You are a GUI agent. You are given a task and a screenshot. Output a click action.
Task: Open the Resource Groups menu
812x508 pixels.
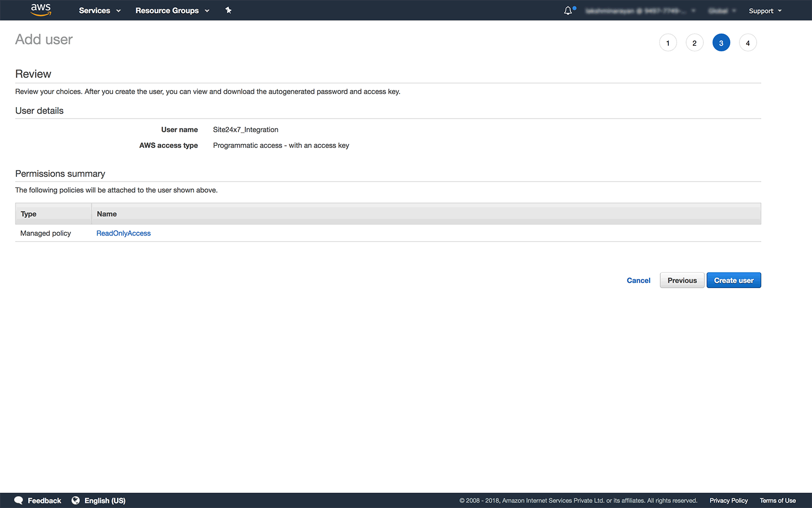pos(172,10)
